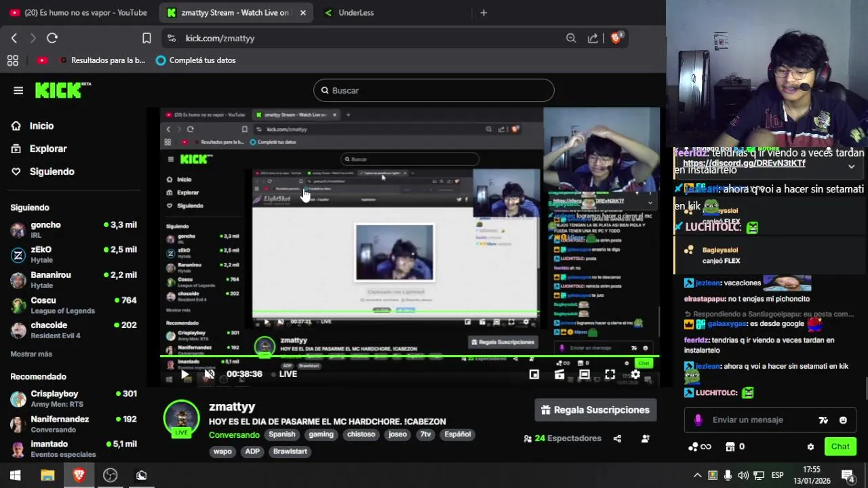The width and height of the screenshot is (868, 488).
Task: Open Crisplayboy's recommended channel
Action: 73,399
